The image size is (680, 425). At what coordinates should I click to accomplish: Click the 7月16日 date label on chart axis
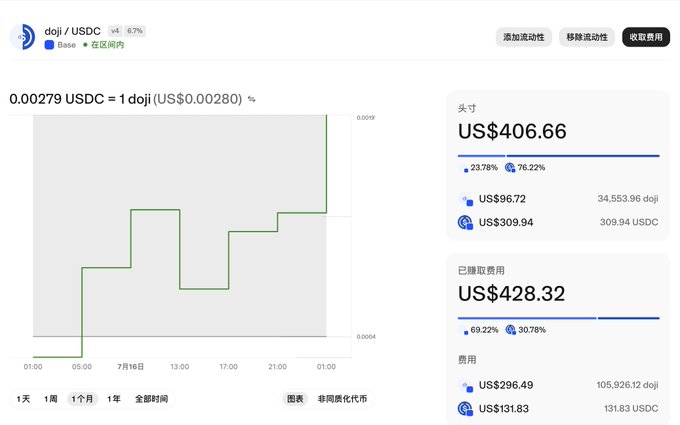pos(131,367)
